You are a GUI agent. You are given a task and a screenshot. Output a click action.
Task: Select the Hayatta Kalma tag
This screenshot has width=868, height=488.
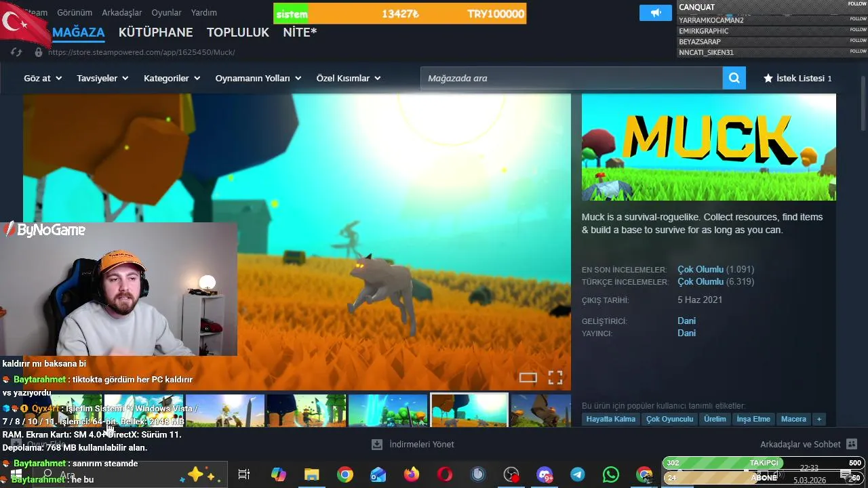pyautogui.click(x=611, y=419)
